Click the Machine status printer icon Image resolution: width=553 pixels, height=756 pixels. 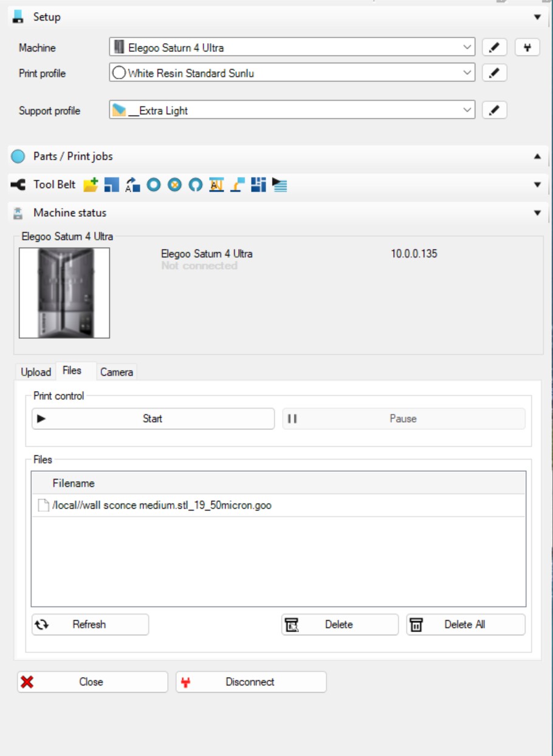pos(18,213)
